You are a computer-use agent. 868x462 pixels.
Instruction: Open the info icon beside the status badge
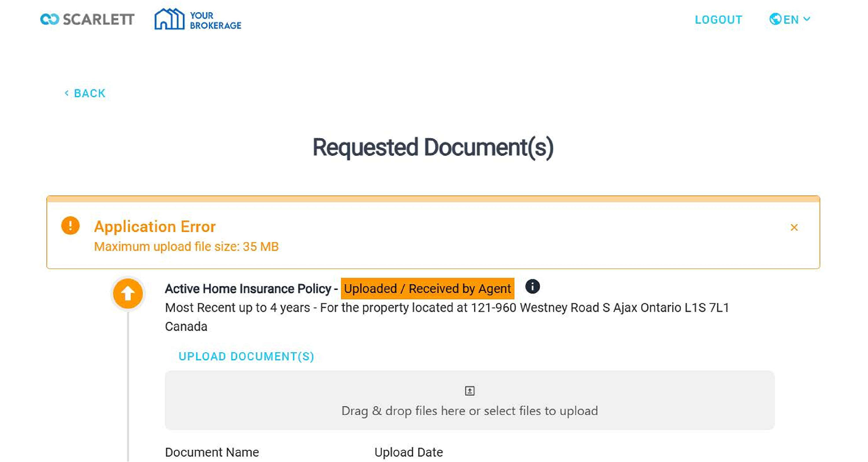coord(532,286)
